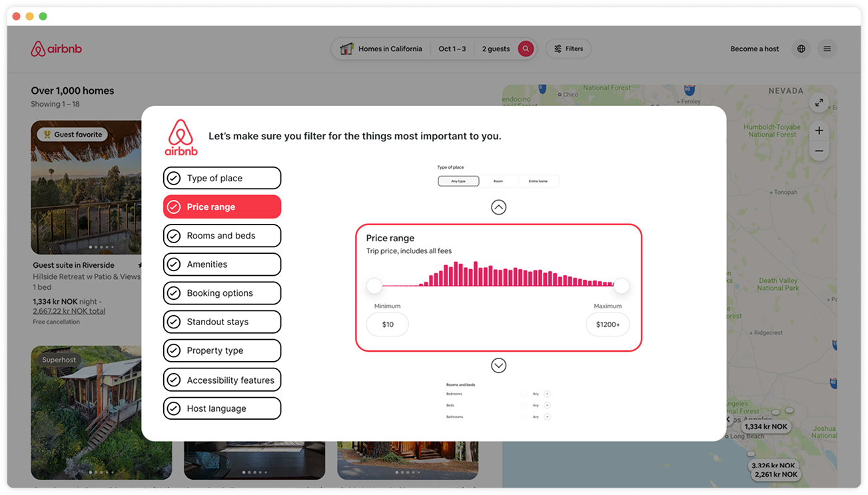Screen dimensions: 868x495
Task: Click the Oct 1 – 3 dates field
Action: coord(452,49)
